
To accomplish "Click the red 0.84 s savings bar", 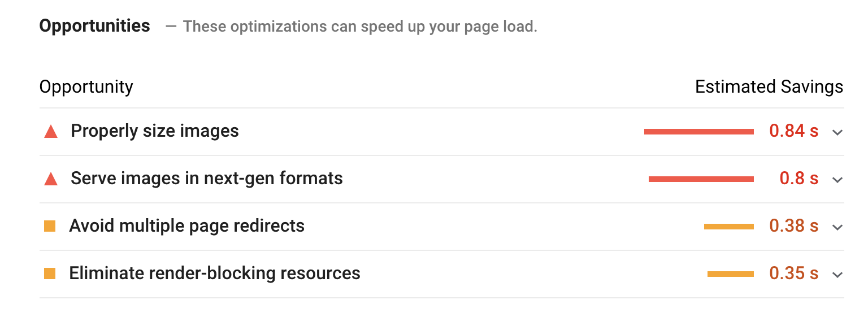I will [x=698, y=132].
